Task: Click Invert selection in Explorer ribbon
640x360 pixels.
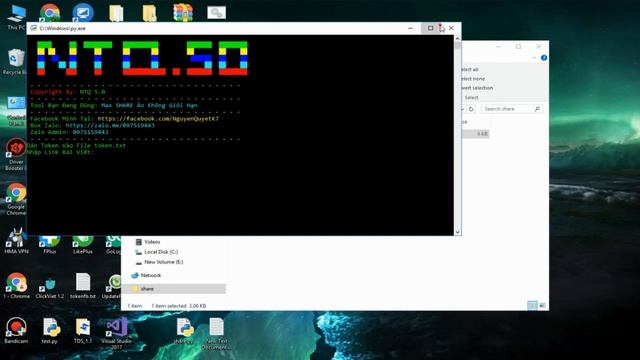Action: 477,88
